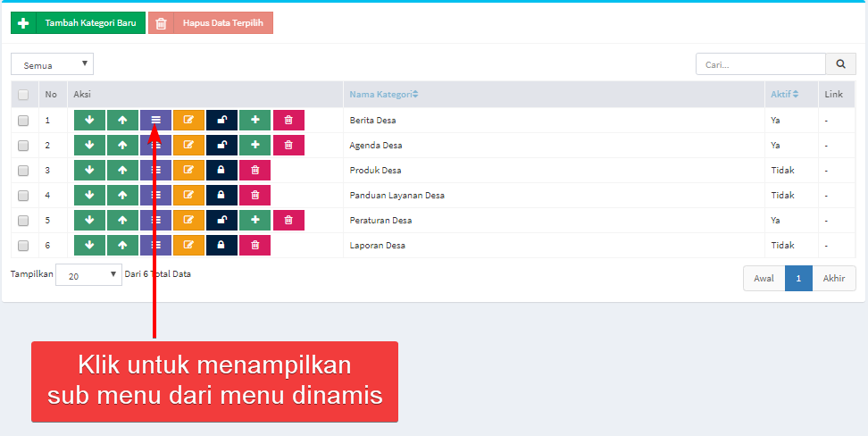Edit the Berita Desa category

coord(188,121)
